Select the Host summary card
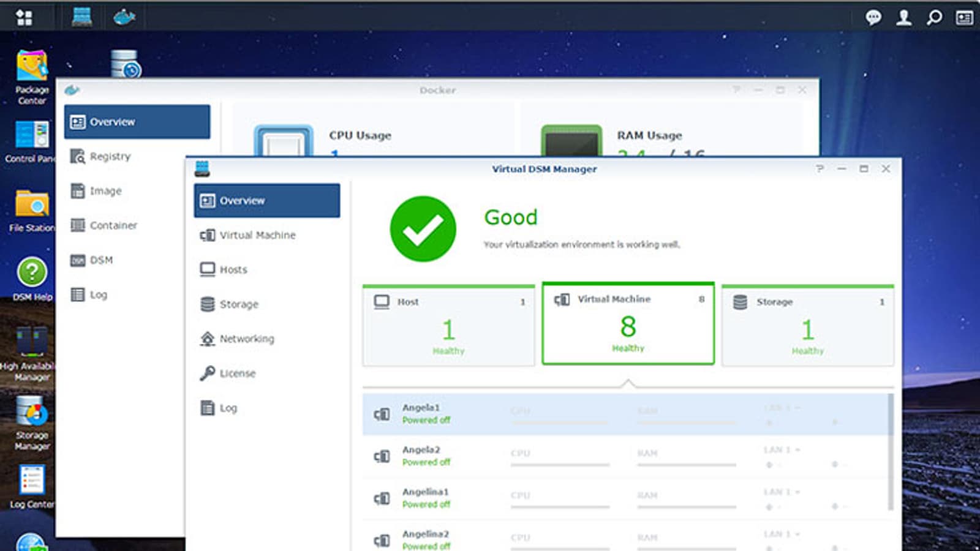Viewport: 980px width, 551px height. tap(448, 326)
